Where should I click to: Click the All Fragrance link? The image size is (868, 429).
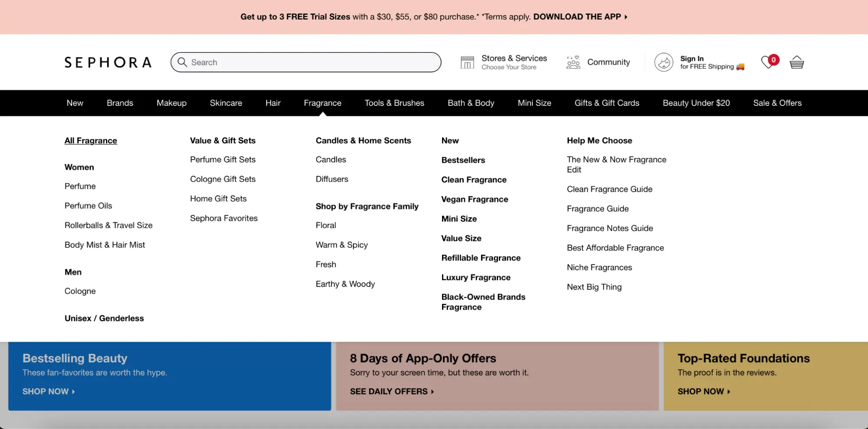pos(91,141)
